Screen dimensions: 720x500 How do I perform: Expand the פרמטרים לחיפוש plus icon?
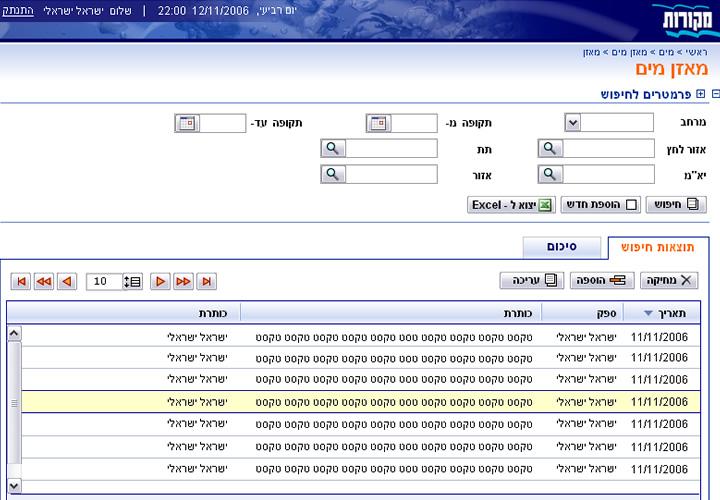[x=701, y=94]
